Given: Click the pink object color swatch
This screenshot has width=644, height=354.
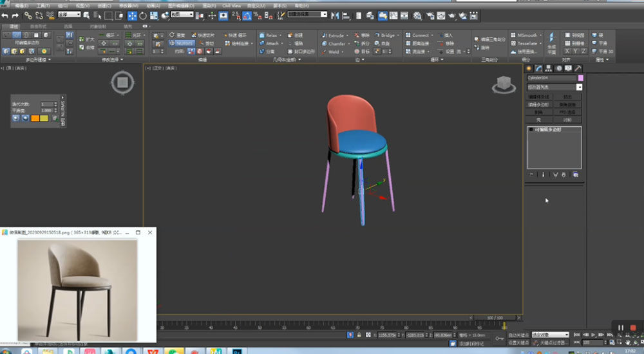Looking at the screenshot, I should pos(580,78).
